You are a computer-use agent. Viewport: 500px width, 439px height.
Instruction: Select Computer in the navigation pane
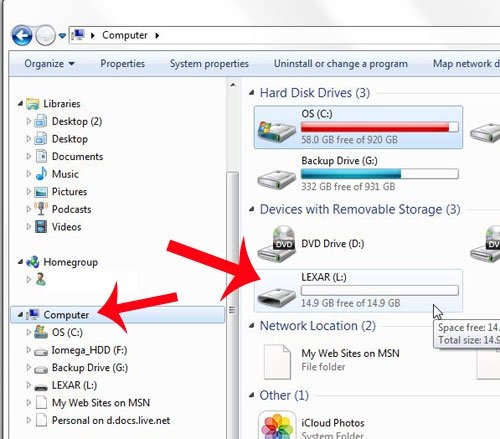pyautogui.click(x=118, y=315)
